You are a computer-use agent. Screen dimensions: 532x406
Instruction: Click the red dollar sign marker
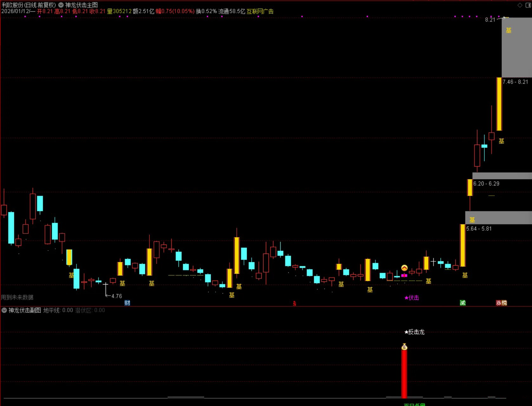[294, 304]
